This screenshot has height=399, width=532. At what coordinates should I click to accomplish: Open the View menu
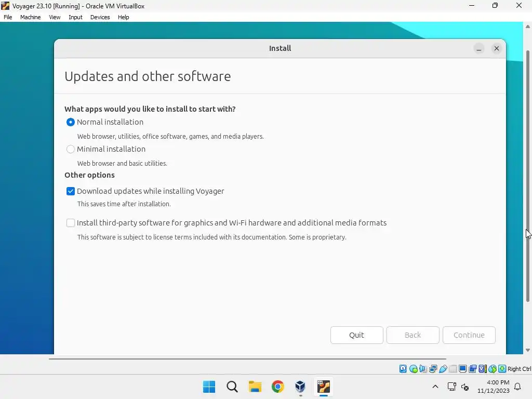pos(55,17)
